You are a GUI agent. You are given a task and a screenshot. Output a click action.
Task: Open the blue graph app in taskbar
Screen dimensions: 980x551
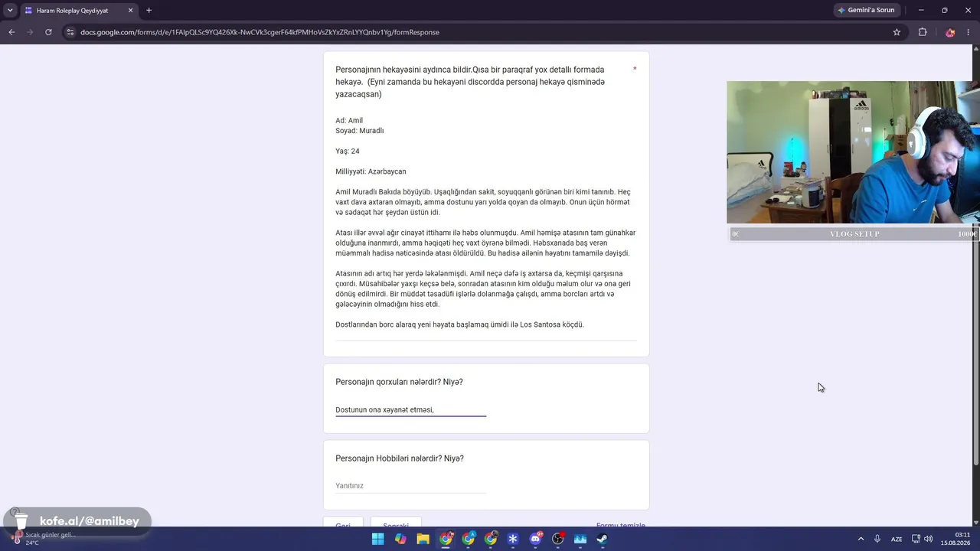(x=580, y=539)
